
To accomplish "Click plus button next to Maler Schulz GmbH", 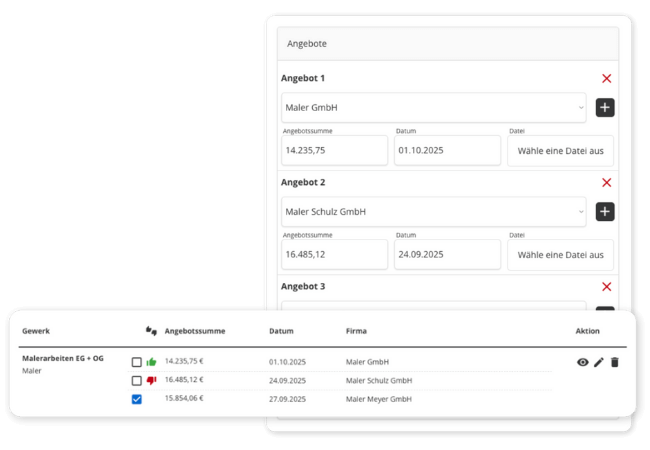I will click(605, 212).
